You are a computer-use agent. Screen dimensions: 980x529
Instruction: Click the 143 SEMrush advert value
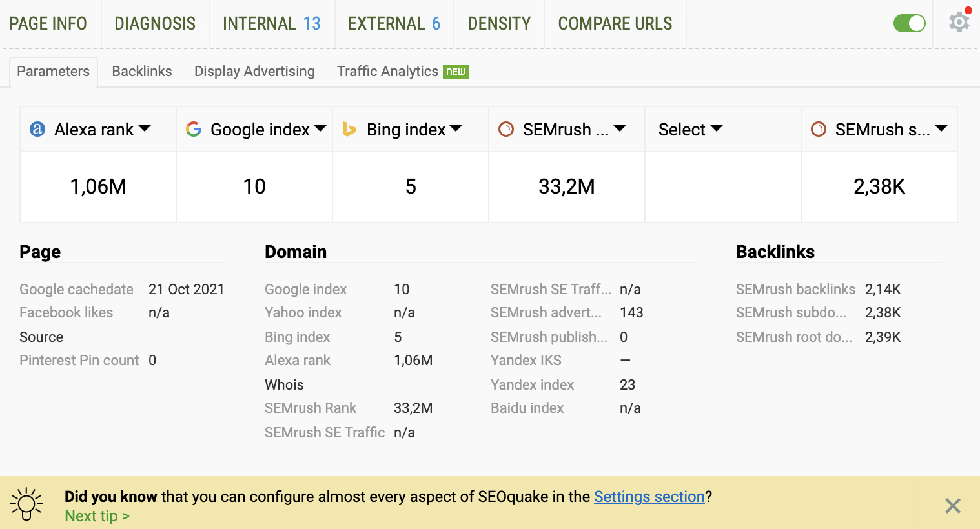click(631, 312)
